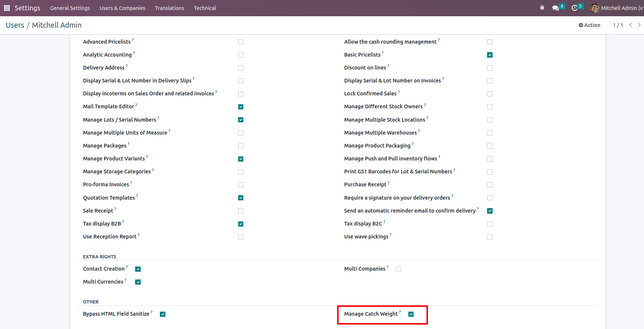This screenshot has height=329, width=644.
Task: Click Print GS1 Barcodes label
Action: click(398, 172)
